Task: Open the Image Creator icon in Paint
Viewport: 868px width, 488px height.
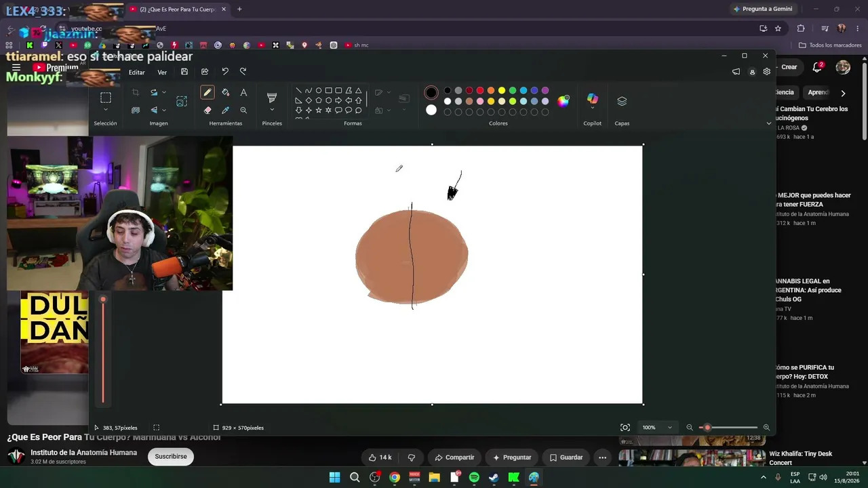Action: (x=182, y=101)
